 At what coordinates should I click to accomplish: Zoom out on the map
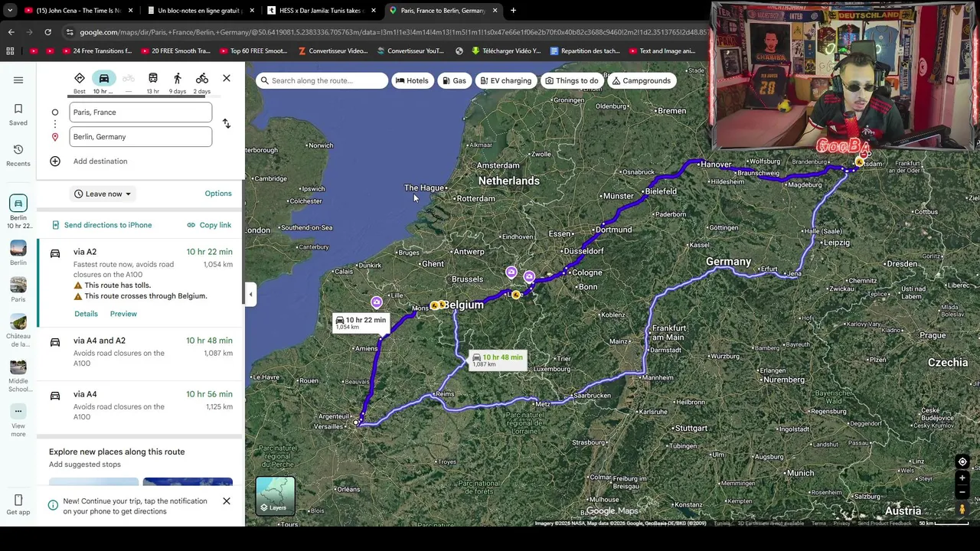962,492
